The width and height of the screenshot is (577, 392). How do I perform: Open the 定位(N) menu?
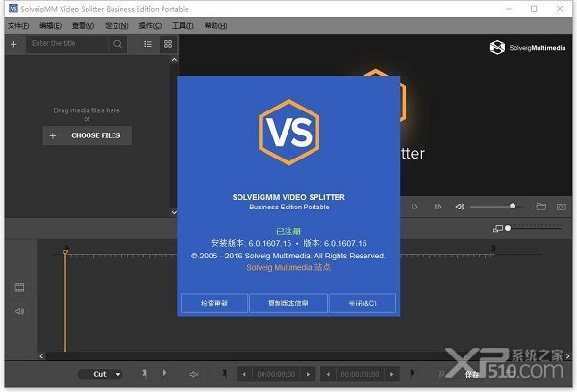pyautogui.click(x=116, y=26)
